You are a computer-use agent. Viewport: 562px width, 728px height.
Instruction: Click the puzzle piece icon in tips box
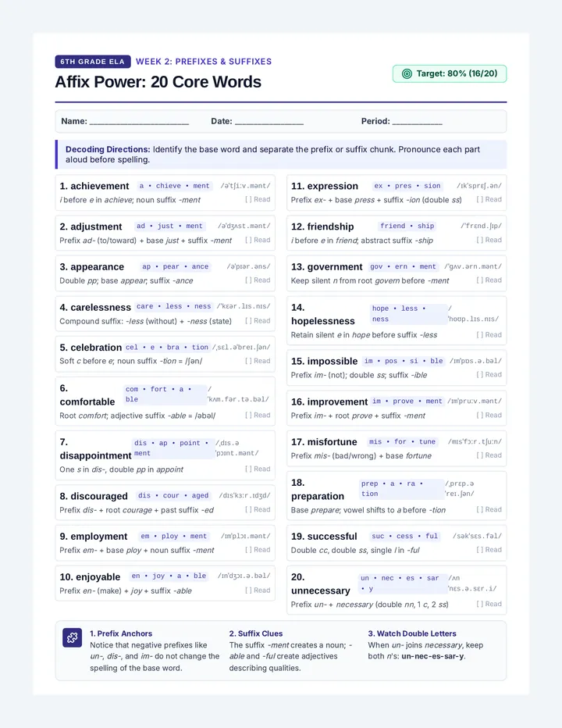pyautogui.click(x=73, y=637)
